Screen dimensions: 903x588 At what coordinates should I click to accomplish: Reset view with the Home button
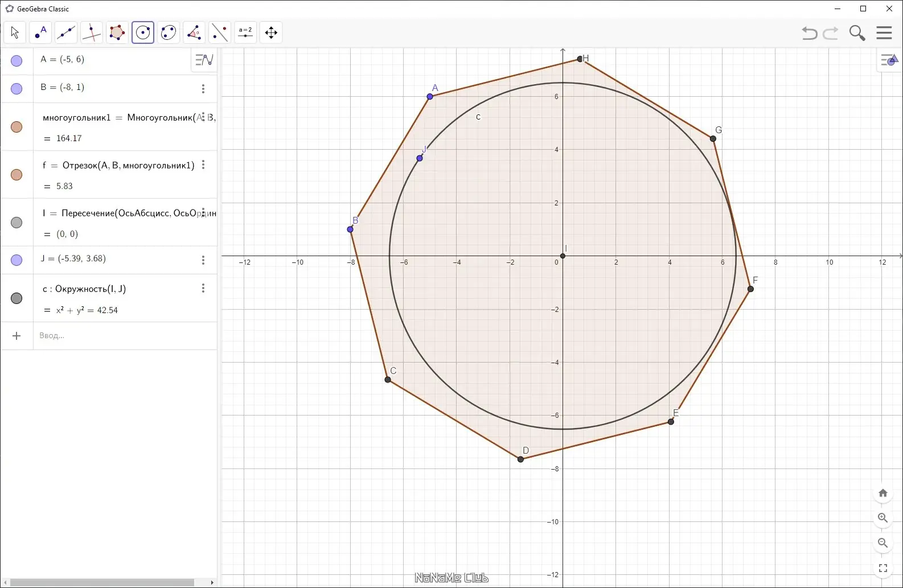[883, 493]
